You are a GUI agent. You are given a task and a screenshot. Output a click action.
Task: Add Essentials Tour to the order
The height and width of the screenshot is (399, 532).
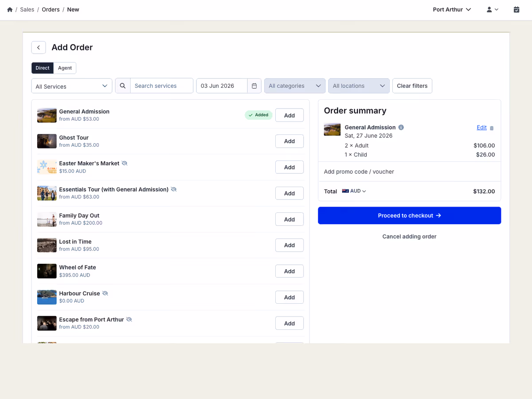(289, 193)
